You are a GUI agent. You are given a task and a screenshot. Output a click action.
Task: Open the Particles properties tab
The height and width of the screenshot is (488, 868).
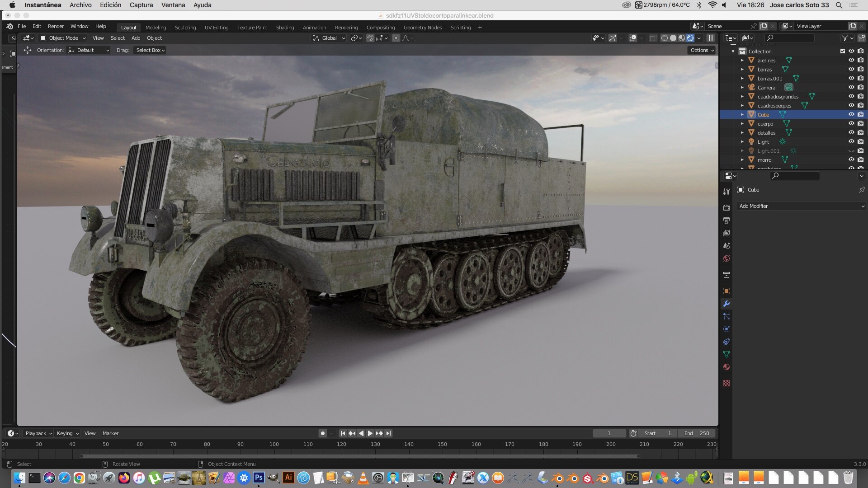click(726, 316)
